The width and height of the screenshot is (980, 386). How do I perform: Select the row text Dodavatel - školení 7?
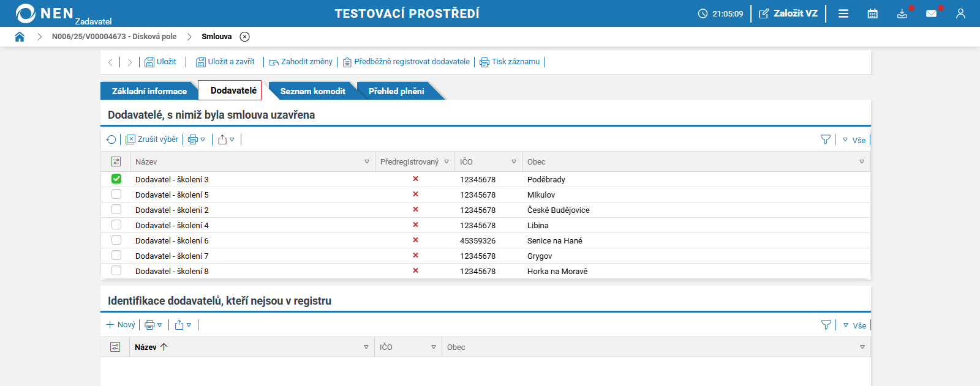click(x=172, y=256)
